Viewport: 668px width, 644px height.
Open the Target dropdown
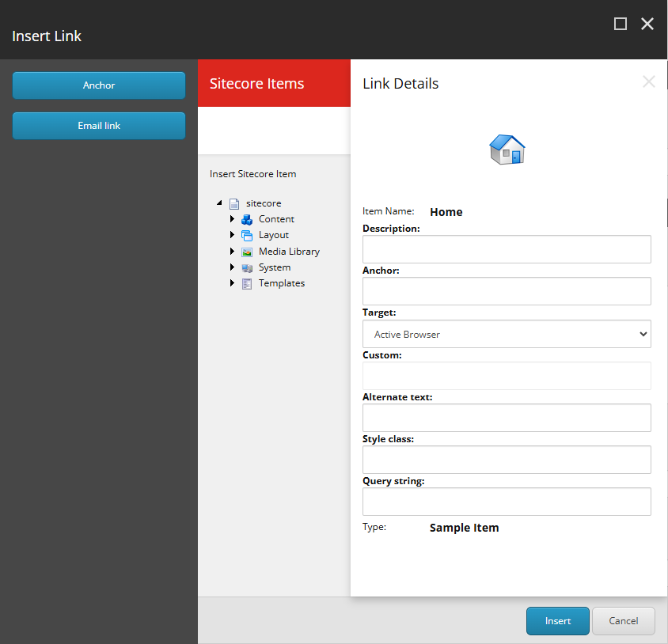(507, 334)
